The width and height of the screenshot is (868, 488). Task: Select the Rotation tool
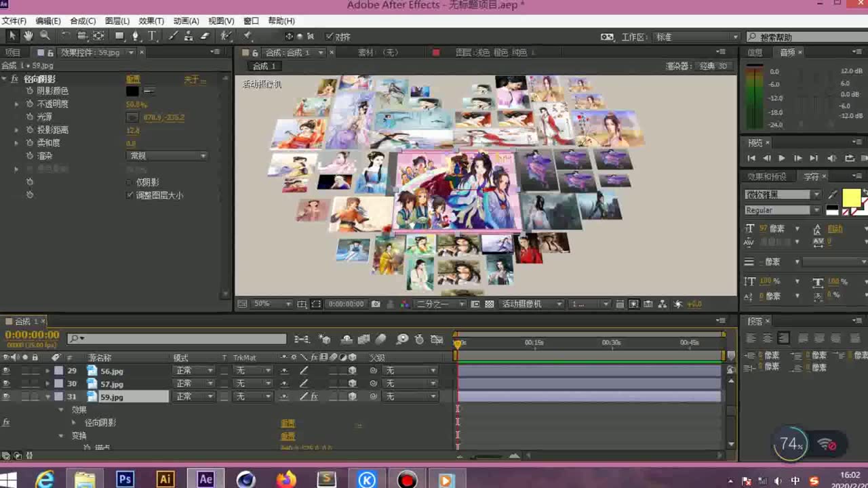click(66, 36)
